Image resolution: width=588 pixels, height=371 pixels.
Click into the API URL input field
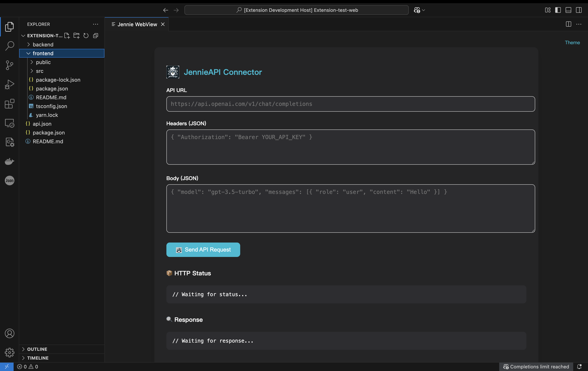tap(350, 104)
